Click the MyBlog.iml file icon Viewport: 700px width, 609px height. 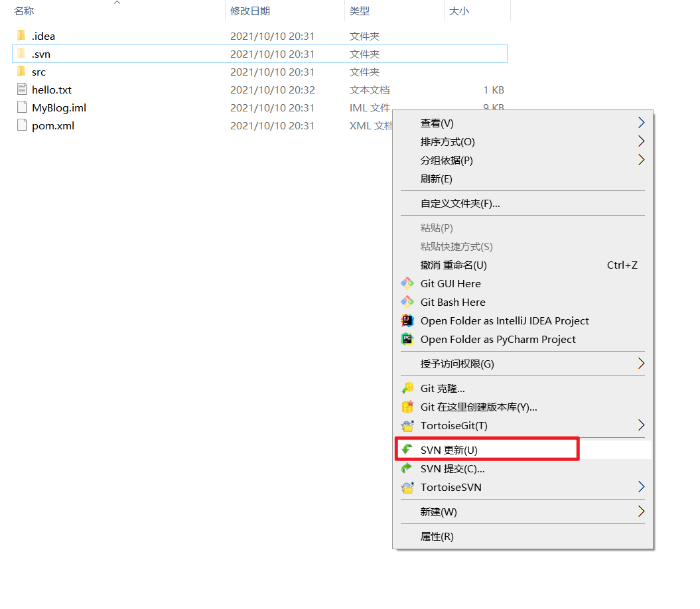pyautogui.click(x=22, y=107)
